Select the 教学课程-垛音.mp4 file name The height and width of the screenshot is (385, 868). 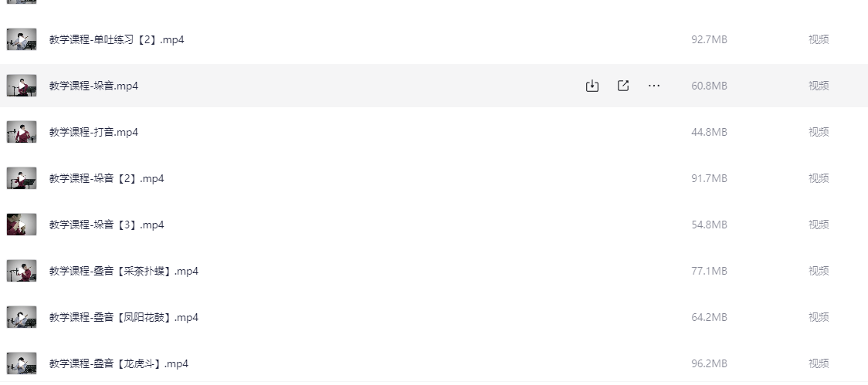pyautogui.click(x=93, y=86)
